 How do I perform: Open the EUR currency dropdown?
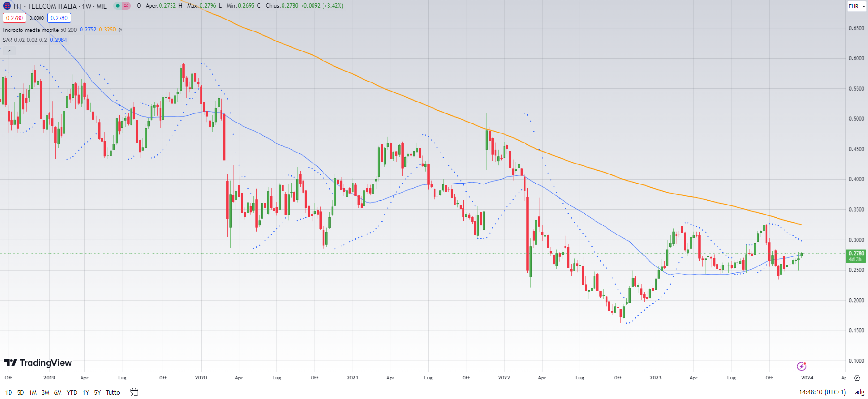point(857,6)
